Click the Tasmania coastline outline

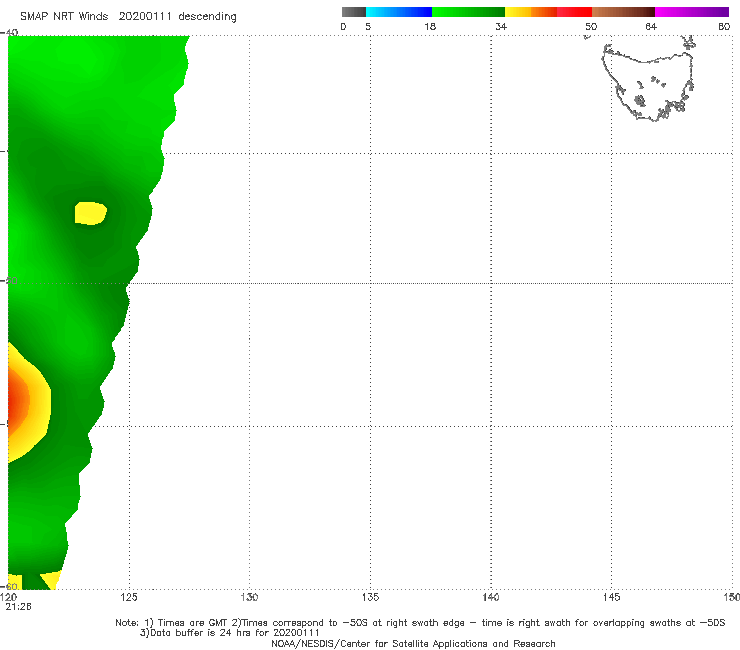(x=648, y=83)
